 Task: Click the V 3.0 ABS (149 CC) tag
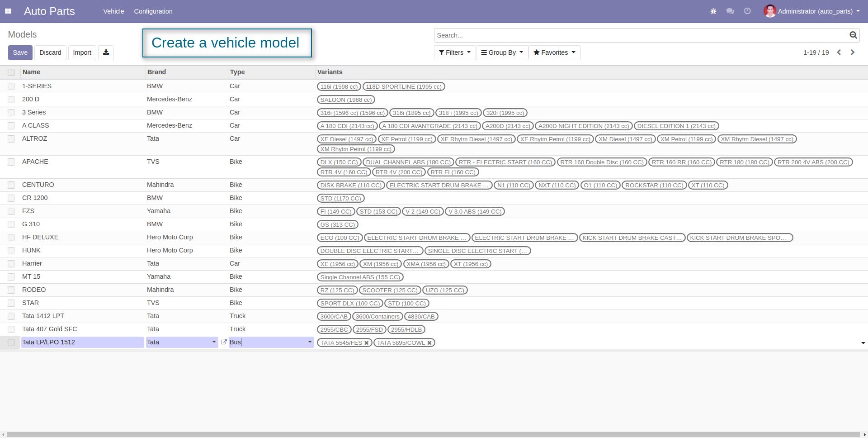pos(475,211)
